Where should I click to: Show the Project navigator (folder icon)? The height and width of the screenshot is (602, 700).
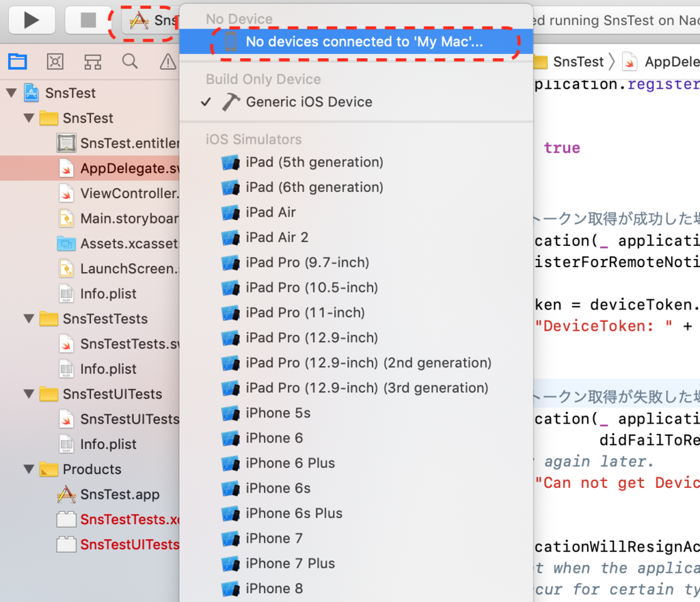pyautogui.click(x=18, y=61)
